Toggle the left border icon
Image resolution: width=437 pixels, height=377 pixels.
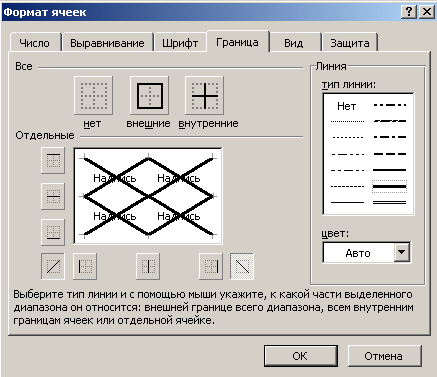(85, 266)
